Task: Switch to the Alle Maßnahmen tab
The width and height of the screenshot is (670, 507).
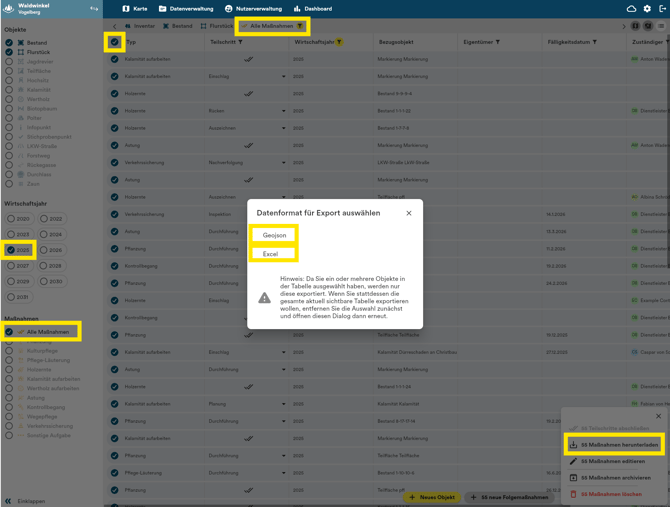Action: point(272,26)
